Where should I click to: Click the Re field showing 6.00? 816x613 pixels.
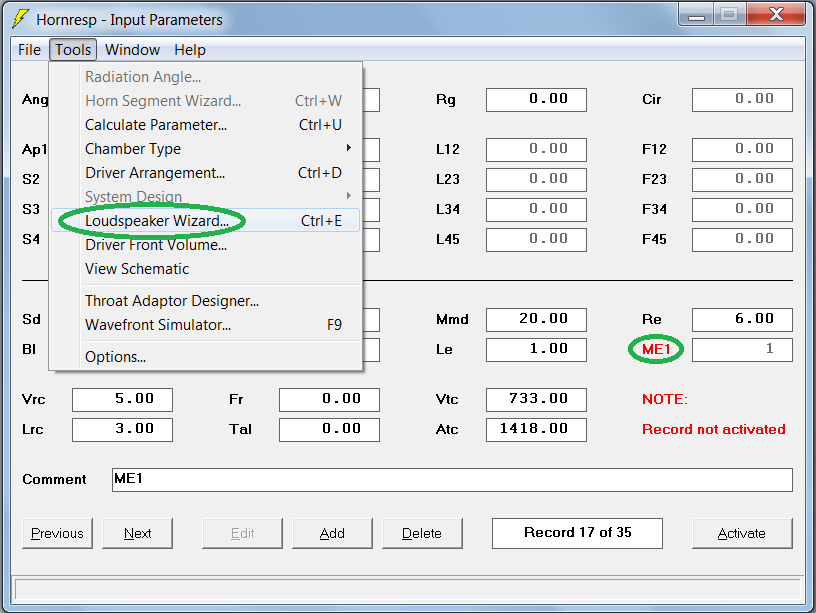coord(742,320)
